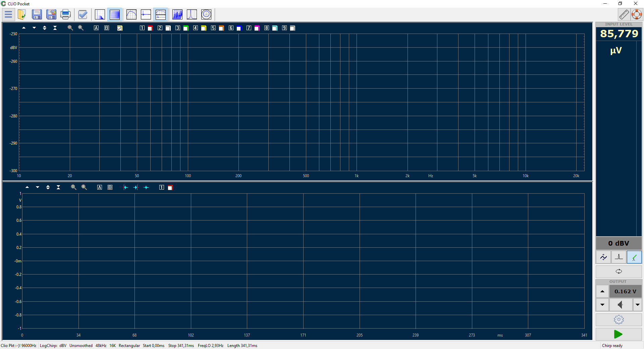Toggle the overlay checkbox in upper graph toolbar
The height and width of the screenshot is (349, 644).
120,28
